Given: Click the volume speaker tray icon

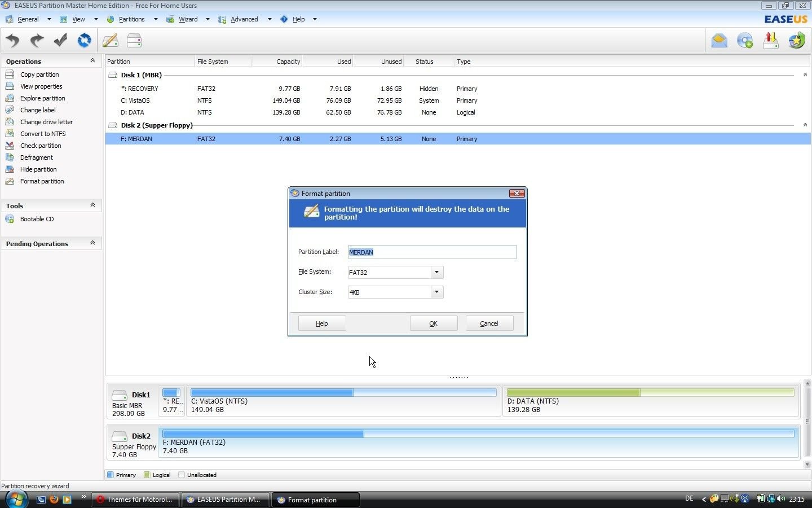Looking at the screenshot, I should (x=781, y=499).
